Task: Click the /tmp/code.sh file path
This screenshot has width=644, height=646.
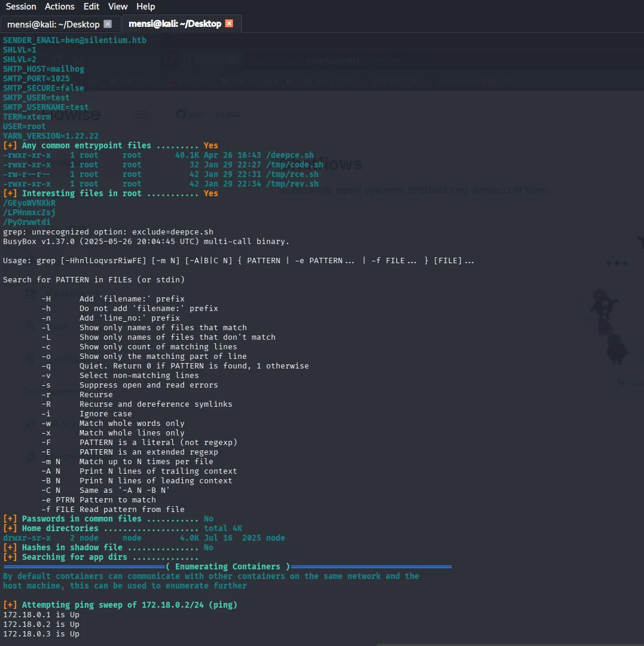Action: 295,164
